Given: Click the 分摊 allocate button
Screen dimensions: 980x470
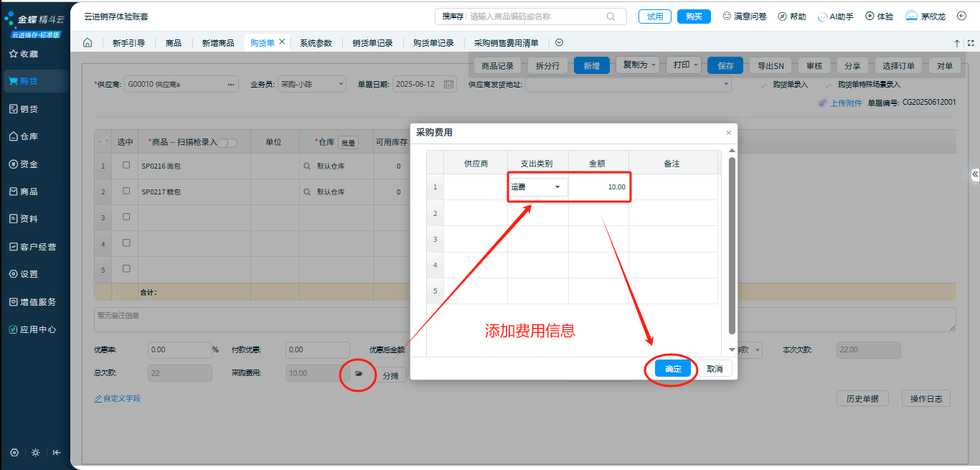Looking at the screenshot, I should coord(390,375).
